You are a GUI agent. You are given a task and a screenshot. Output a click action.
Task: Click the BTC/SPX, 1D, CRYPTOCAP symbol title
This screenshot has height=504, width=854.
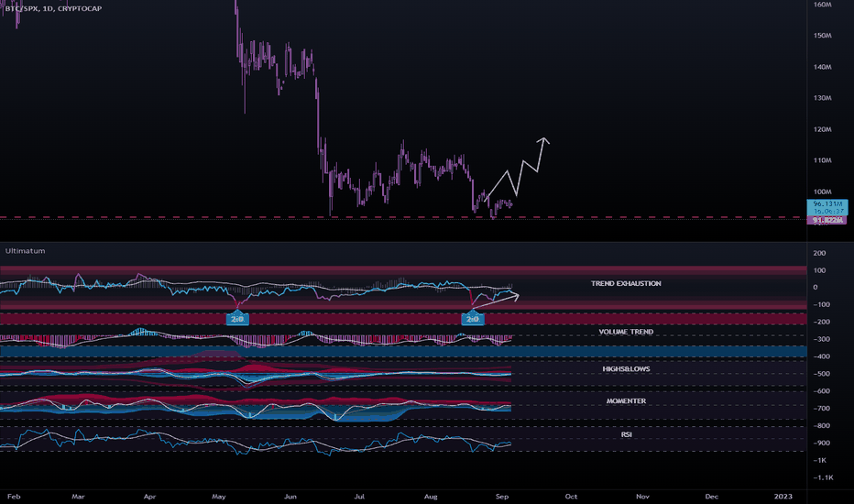coord(53,9)
